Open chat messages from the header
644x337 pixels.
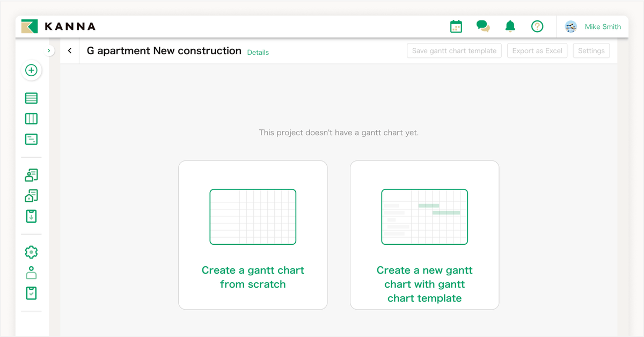pyautogui.click(x=482, y=26)
